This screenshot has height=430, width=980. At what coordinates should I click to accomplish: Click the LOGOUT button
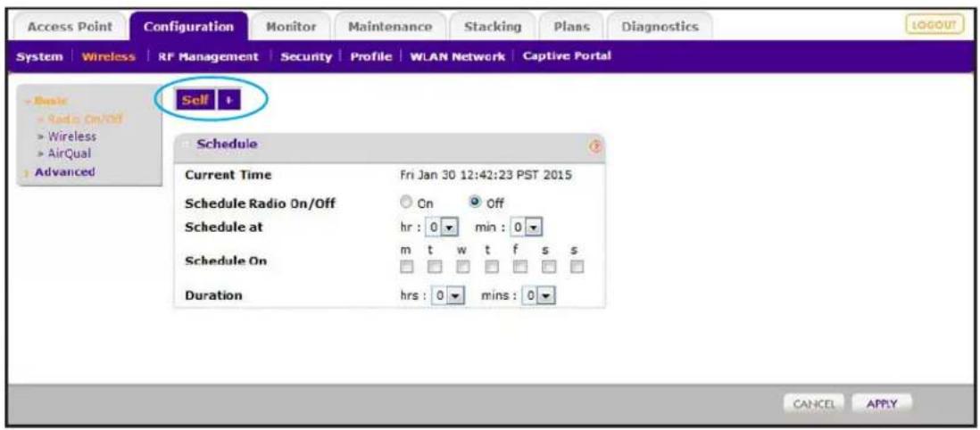(934, 25)
